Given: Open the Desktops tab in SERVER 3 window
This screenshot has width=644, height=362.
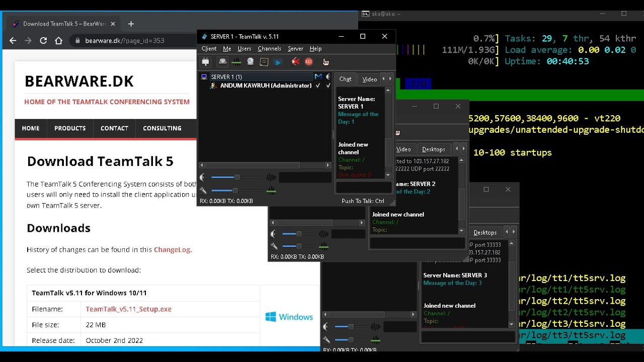Looking at the screenshot, I should 485,232.
